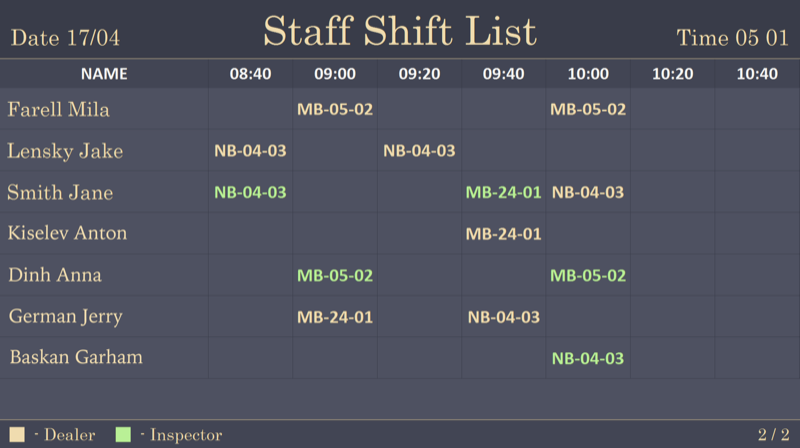Click the Dealer legend color swatch
Image resolution: width=800 pixels, height=448 pixels.
pos(17,434)
